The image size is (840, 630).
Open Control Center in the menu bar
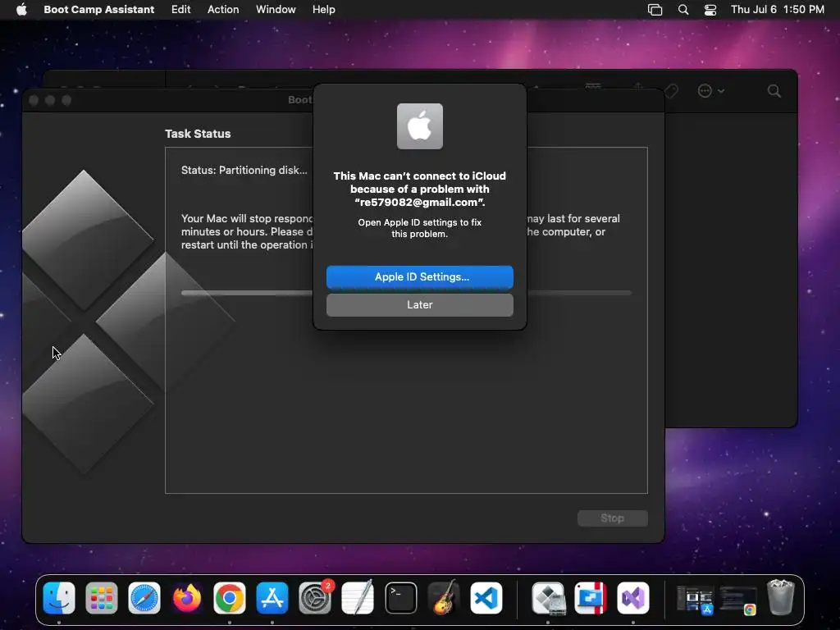(x=710, y=10)
